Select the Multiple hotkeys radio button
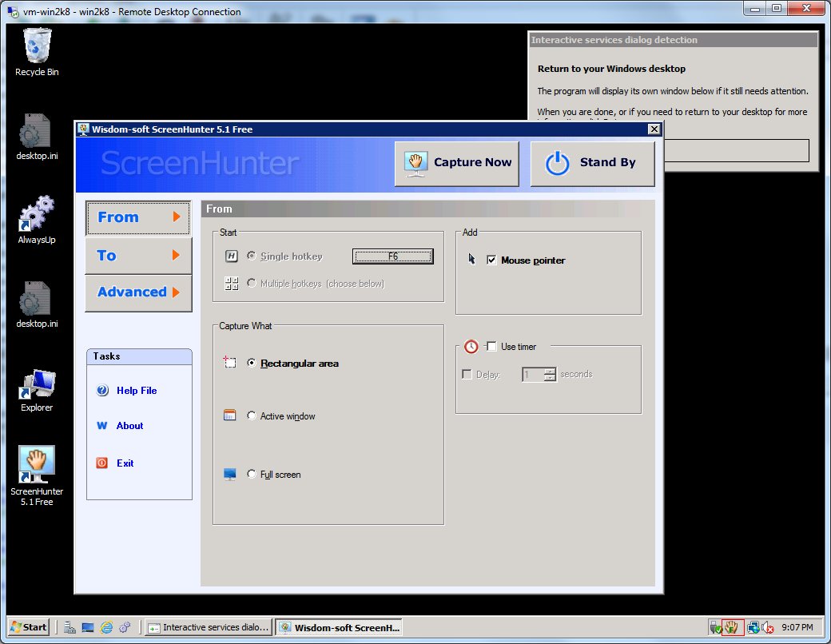This screenshot has width=831, height=644. pos(251,283)
